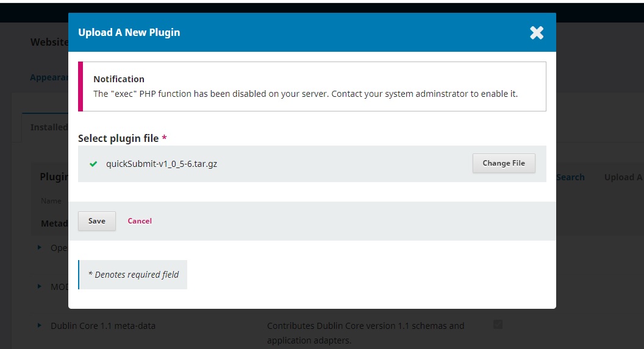
Task: Click the Save button
Action: tap(97, 221)
